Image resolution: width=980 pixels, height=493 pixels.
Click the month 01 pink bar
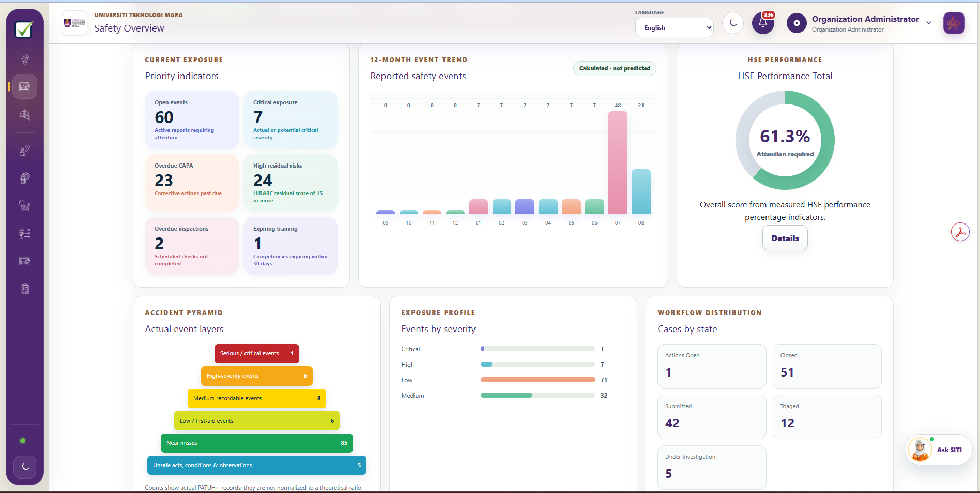478,207
